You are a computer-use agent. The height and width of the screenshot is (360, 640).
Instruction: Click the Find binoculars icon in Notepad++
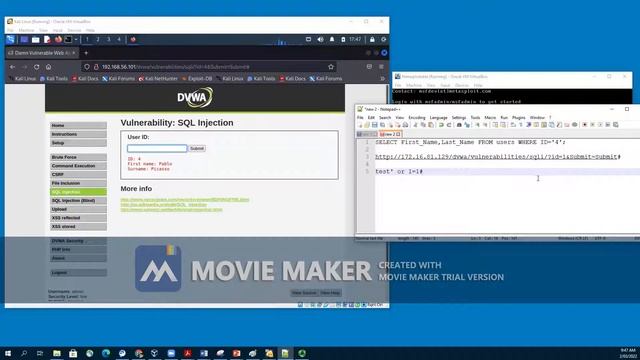click(x=459, y=124)
